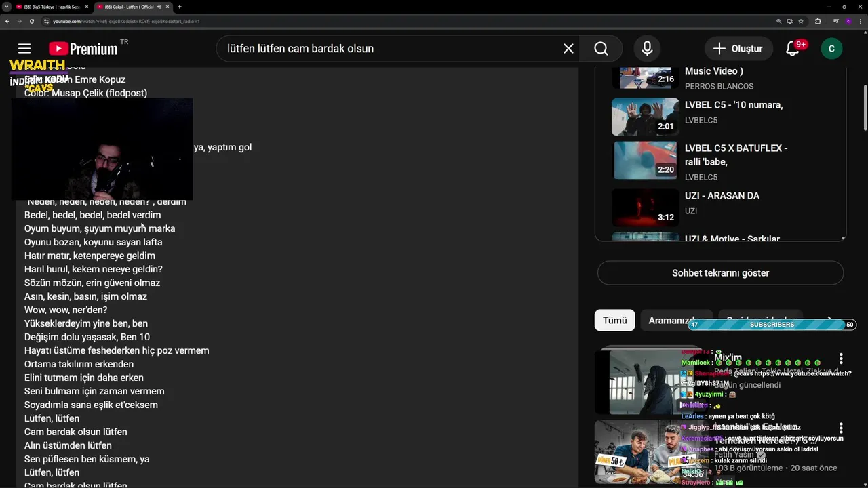Close the Cakal - Lütfen tab

coord(167,7)
